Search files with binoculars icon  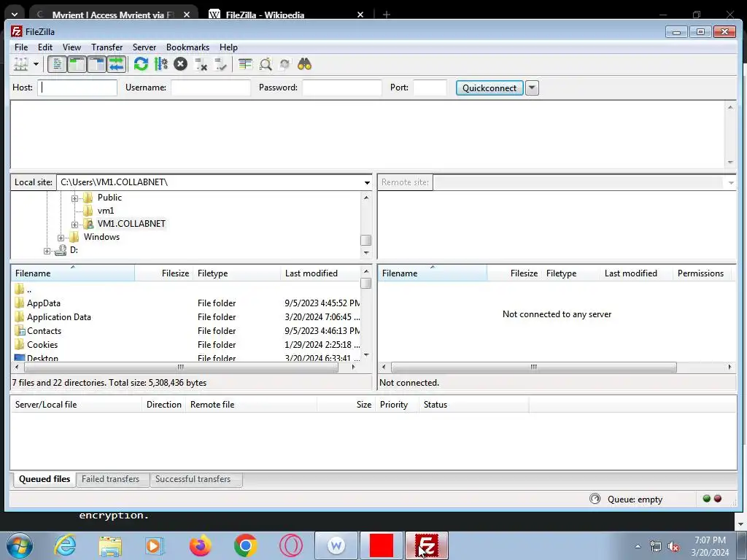(304, 64)
